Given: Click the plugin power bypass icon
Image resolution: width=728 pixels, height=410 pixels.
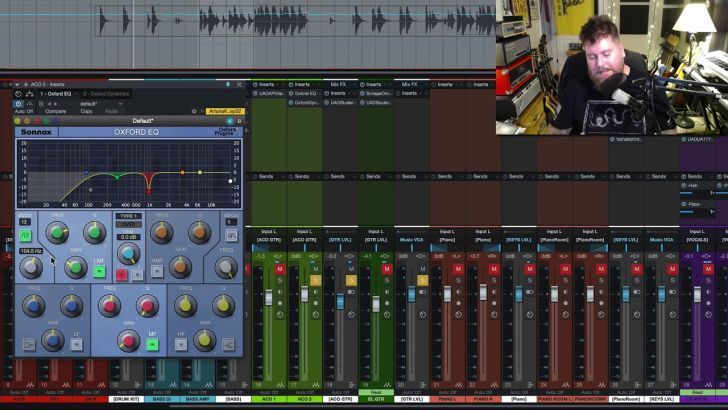Looking at the screenshot, I should click(19, 103).
